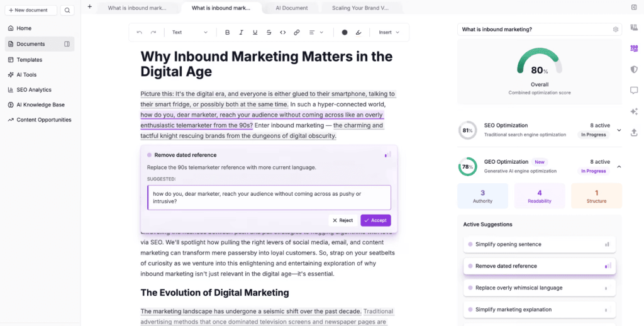The height and width of the screenshot is (326, 644).
Task: Switch to the AI Document tab
Action: 292,8
